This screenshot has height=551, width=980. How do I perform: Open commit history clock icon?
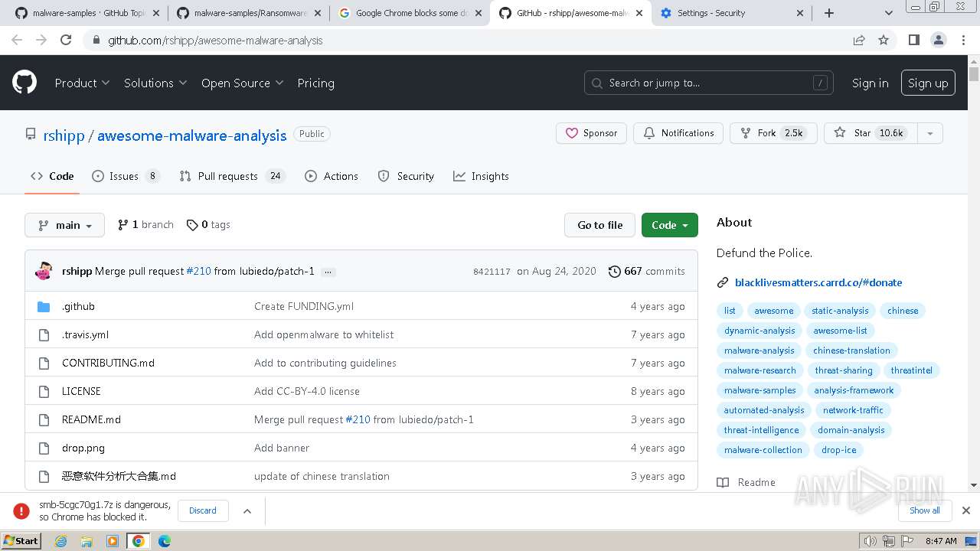pyautogui.click(x=614, y=271)
